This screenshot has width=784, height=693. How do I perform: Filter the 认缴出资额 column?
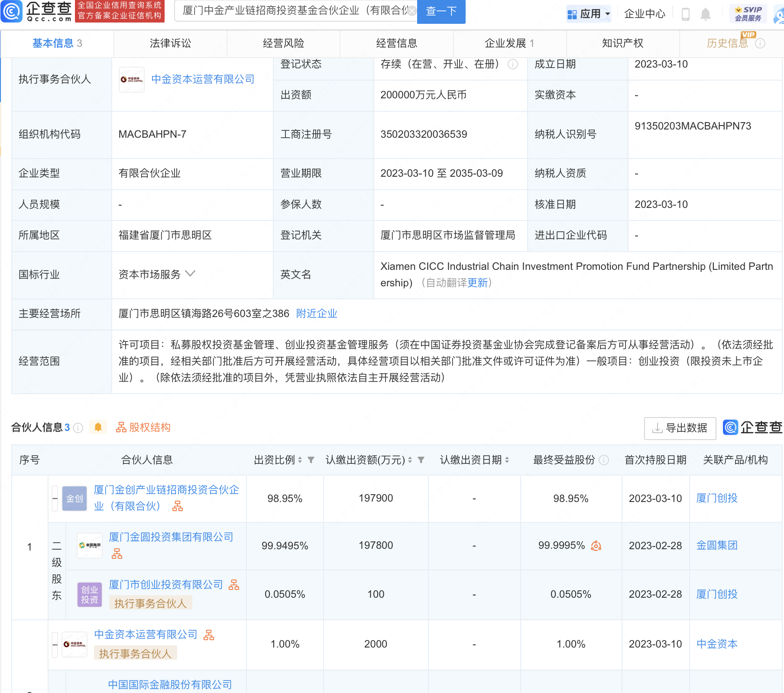421,460
